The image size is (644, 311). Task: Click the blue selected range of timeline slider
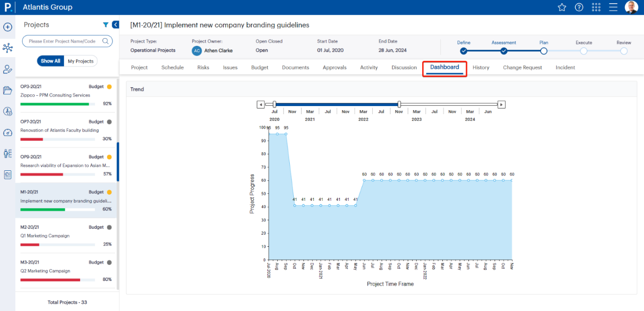337,104
